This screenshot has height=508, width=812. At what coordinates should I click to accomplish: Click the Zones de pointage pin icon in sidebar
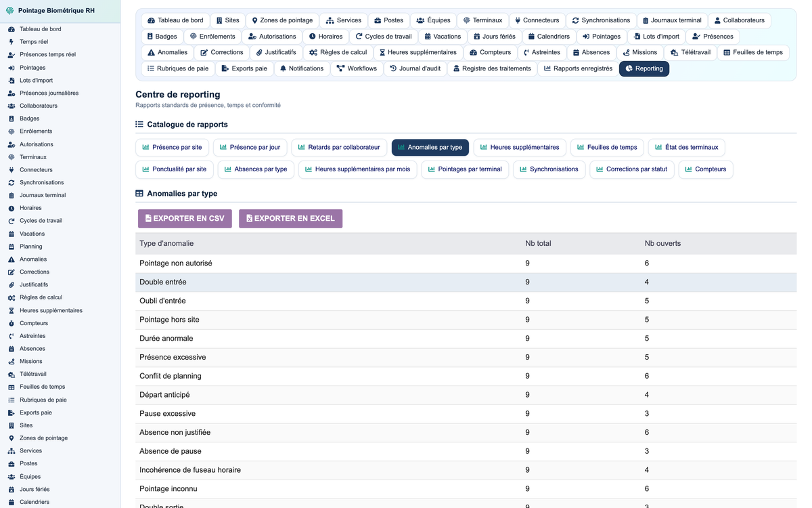[12, 438]
